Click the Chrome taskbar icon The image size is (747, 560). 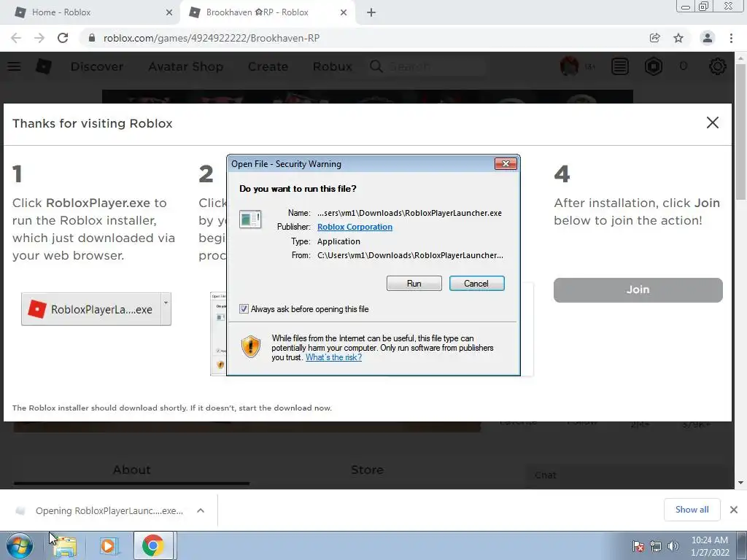(152, 545)
